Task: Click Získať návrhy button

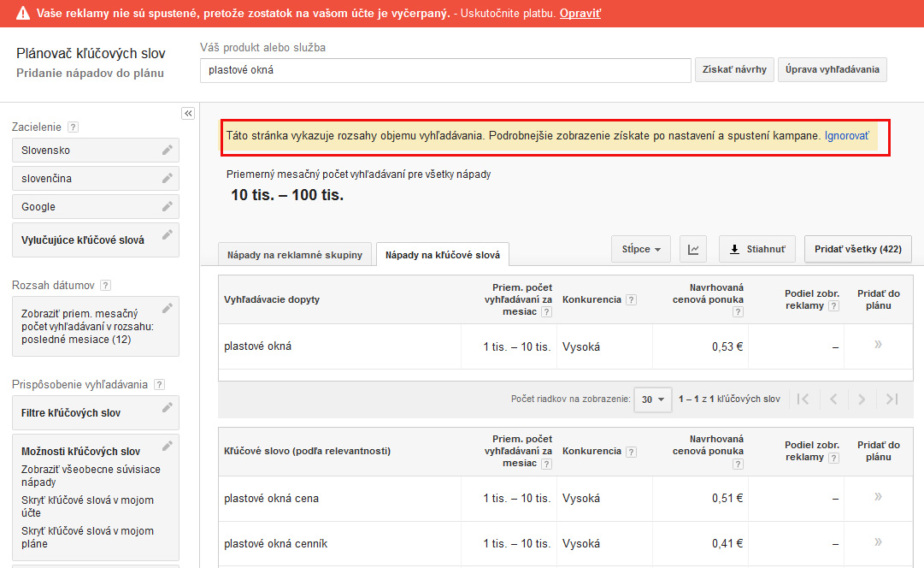Action: pos(734,69)
